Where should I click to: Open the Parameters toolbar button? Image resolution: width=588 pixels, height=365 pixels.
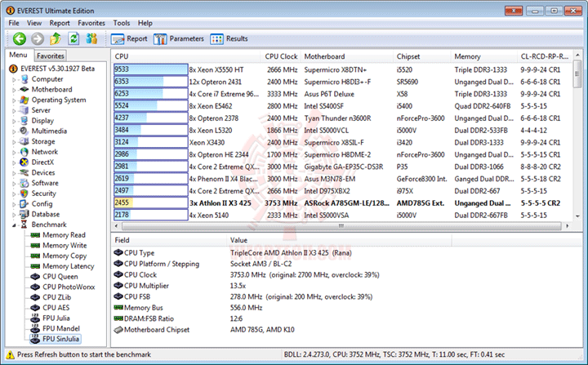click(x=179, y=38)
